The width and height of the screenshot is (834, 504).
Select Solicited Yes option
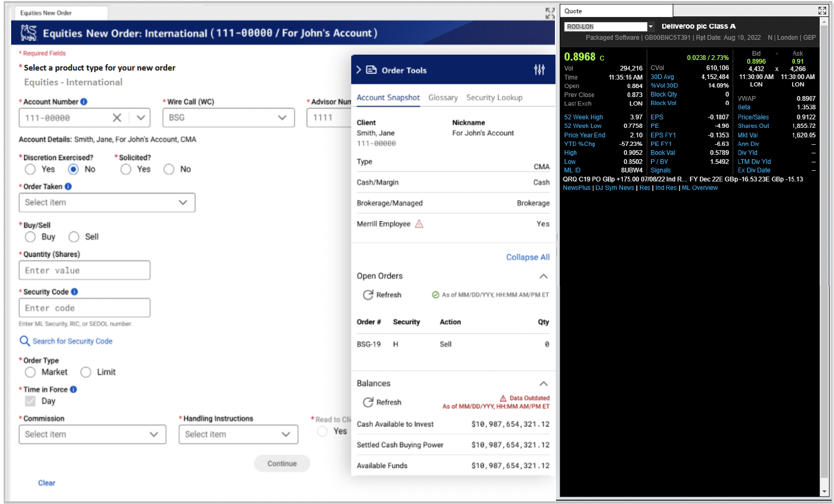pyautogui.click(x=126, y=169)
